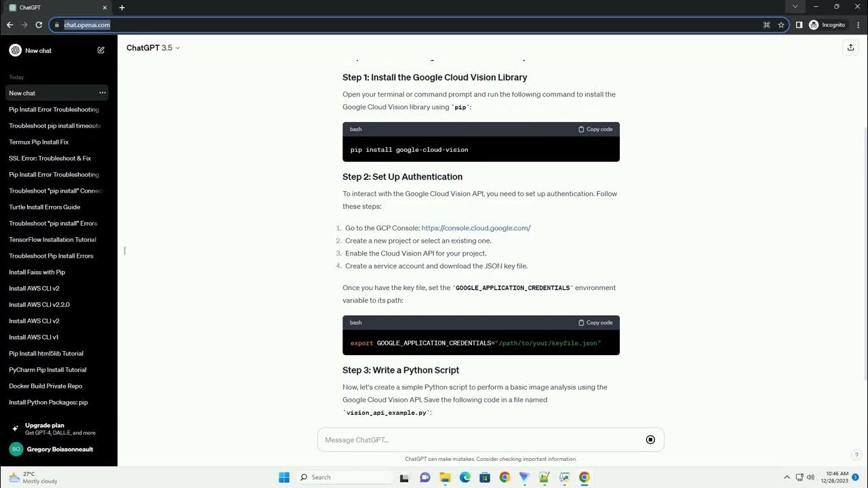This screenshot has width=868, height=488.
Task: Reload the page in Chrome
Action: click(x=39, y=24)
